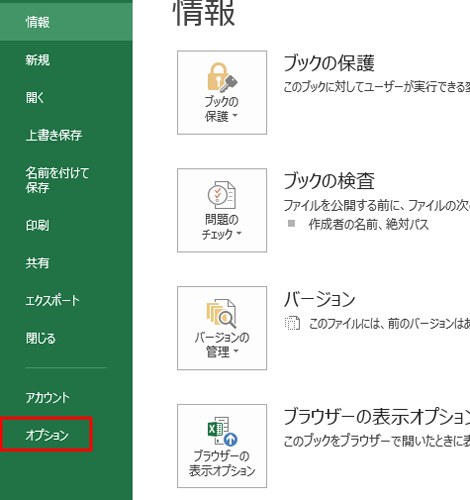
Task: Click the バージョンの管理 button label
Action: pos(222,344)
